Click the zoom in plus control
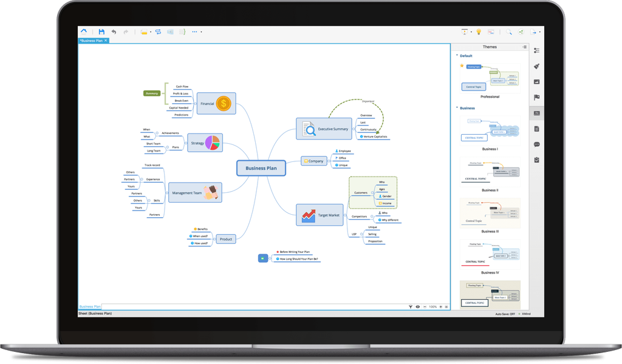Screen dimensions: 622x364 440,306
